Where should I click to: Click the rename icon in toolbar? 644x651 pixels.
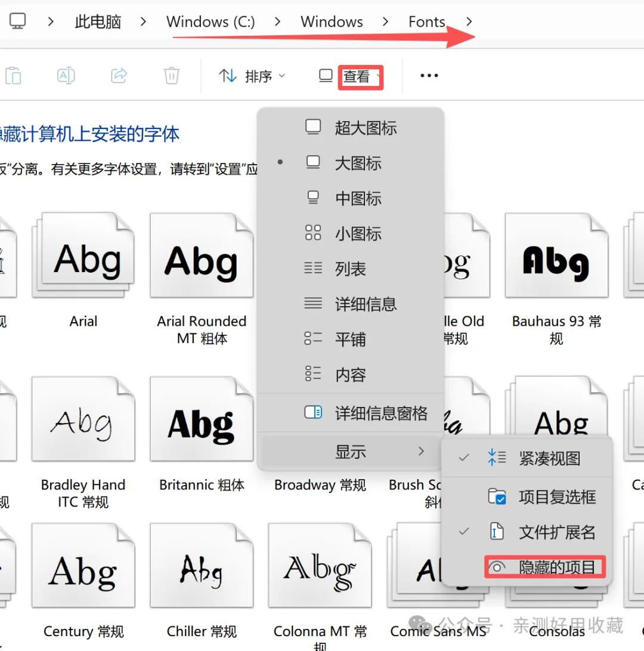click(x=66, y=76)
